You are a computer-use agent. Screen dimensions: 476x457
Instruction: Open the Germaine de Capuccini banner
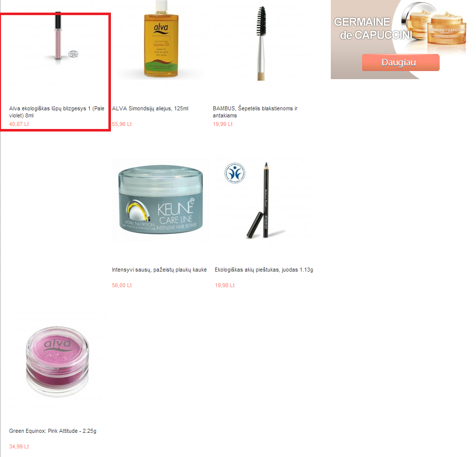tap(400, 39)
